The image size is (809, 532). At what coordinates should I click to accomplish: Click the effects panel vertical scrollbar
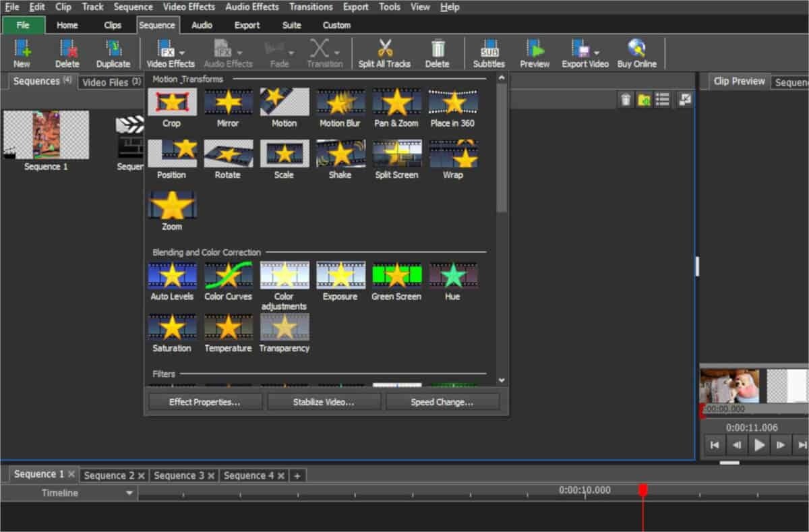click(501, 148)
